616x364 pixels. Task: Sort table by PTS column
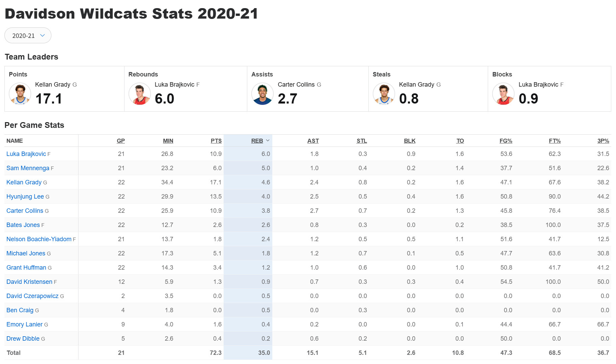[216, 141]
